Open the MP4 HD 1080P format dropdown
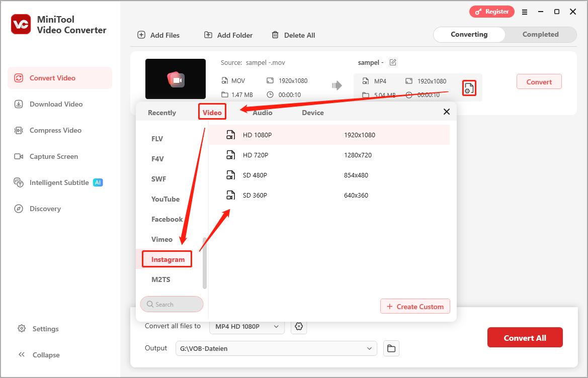 pos(247,326)
